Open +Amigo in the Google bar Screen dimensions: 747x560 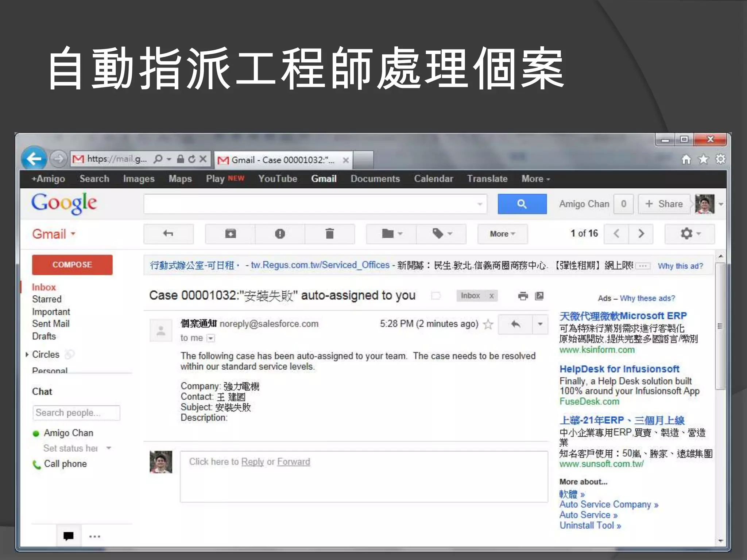tap(48, 179)
